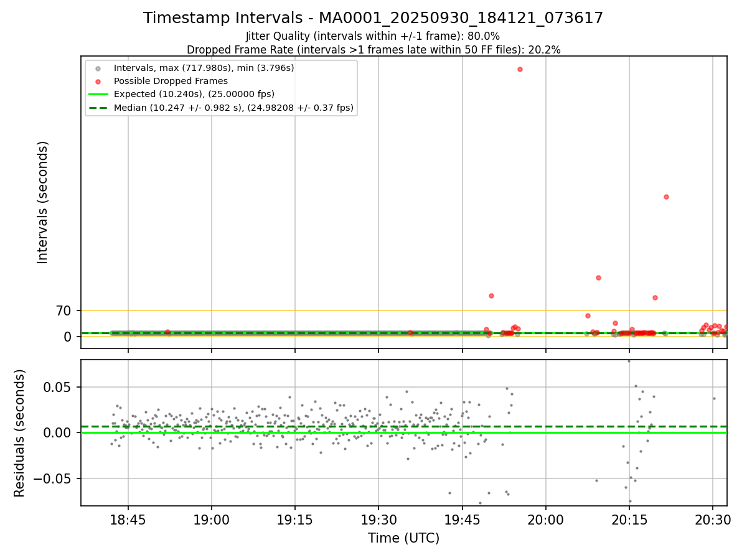Screen dimensions: 747x560
Task: Click the Expected (10.240s) legend entry
Action: (194, 94)
